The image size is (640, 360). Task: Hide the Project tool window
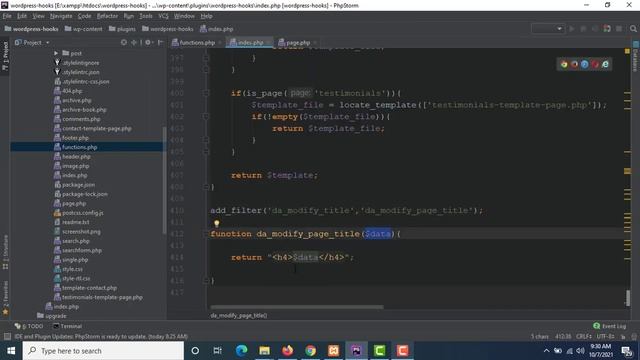pyautogui.click(x=160, y=42)
